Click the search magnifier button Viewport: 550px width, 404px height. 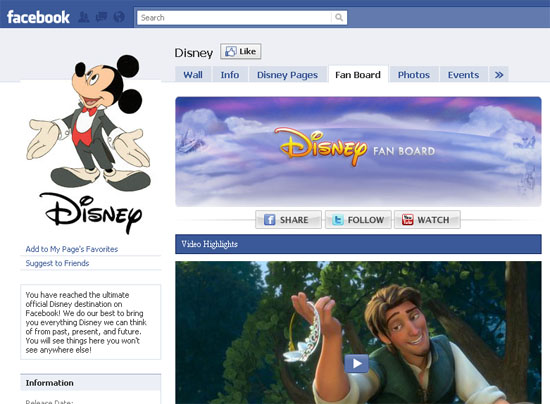[x=338, y=17]
